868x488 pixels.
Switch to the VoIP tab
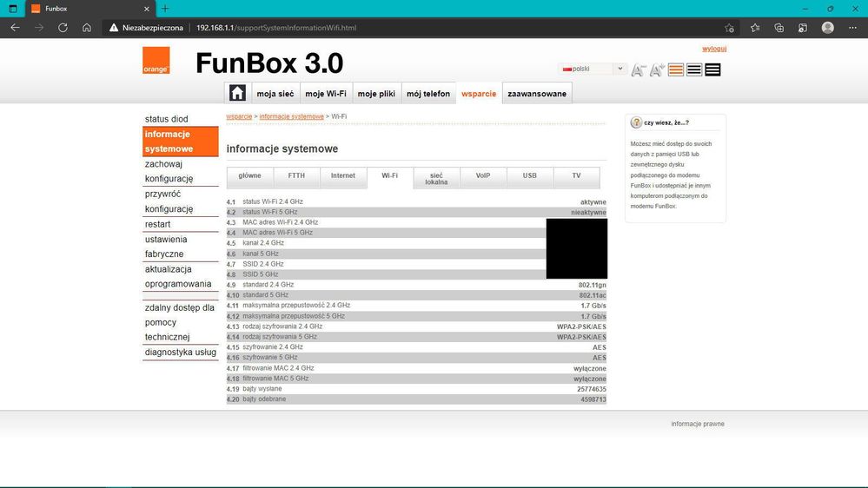tap(483, 175)
